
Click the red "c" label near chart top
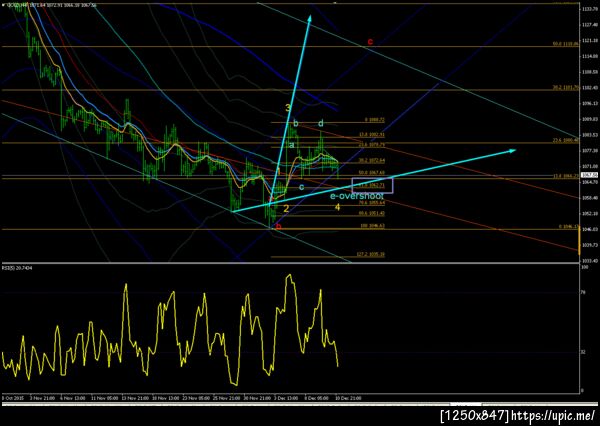(x=370, y=41)
